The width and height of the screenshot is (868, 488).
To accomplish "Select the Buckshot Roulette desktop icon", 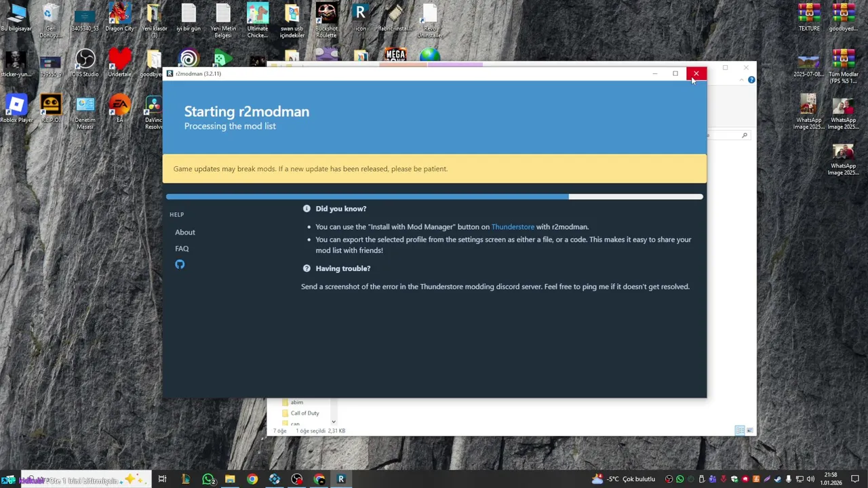I will pos(326,20).
